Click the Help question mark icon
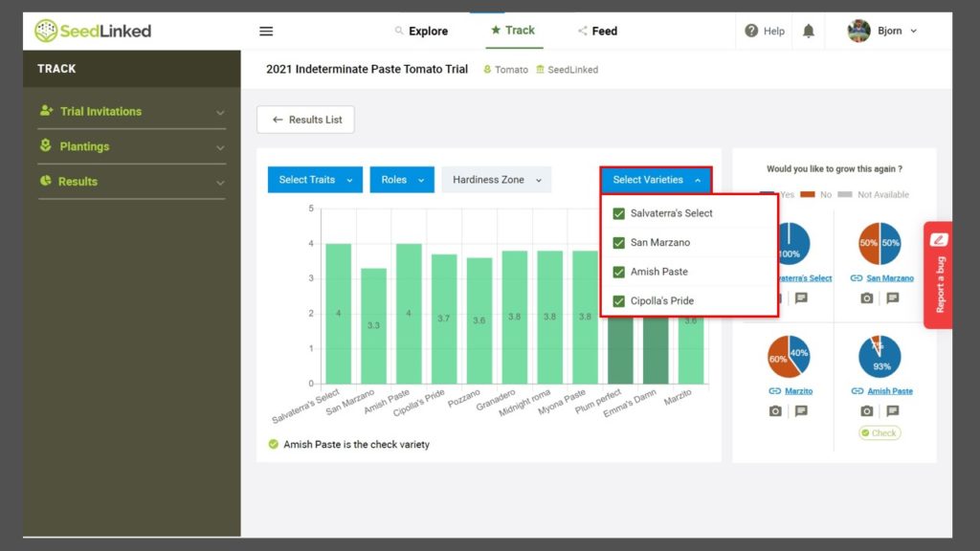Screen dimensions: 980x551 tap(751, 31)
